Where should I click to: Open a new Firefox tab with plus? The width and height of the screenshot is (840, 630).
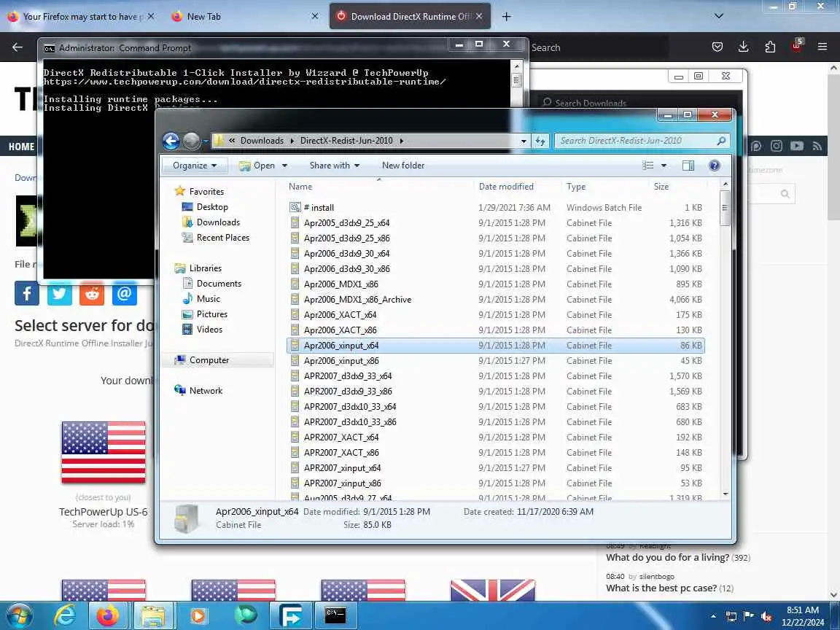[506, 17]
